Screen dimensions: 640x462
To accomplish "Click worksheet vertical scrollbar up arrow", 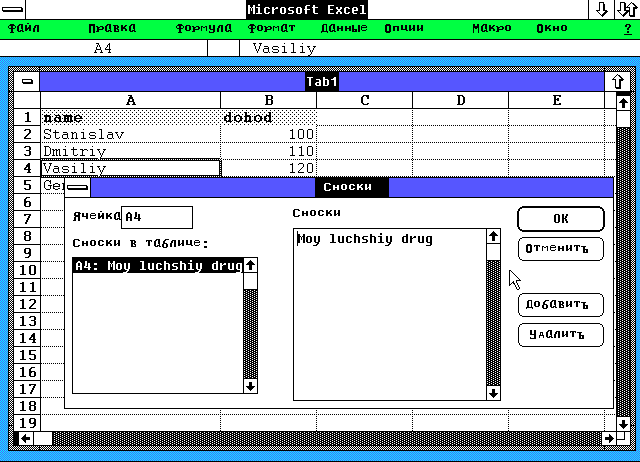I will pos(623,102).
